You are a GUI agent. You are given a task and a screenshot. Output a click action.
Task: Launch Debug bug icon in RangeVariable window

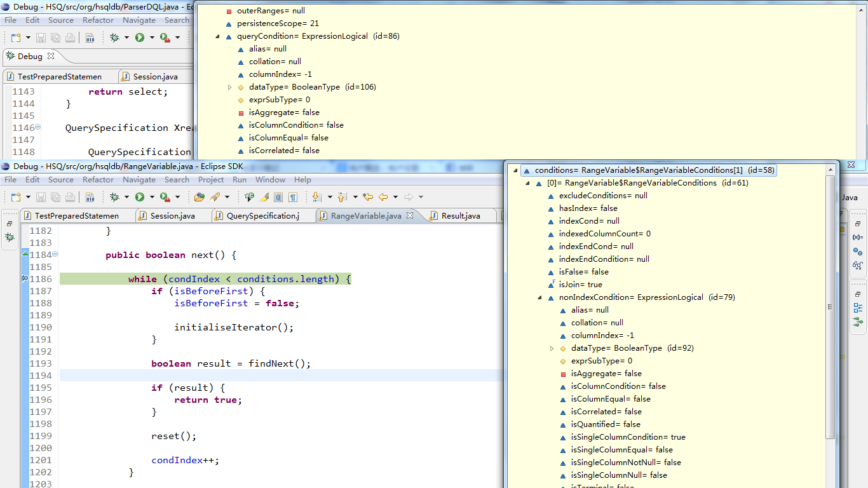click(114, 197)
